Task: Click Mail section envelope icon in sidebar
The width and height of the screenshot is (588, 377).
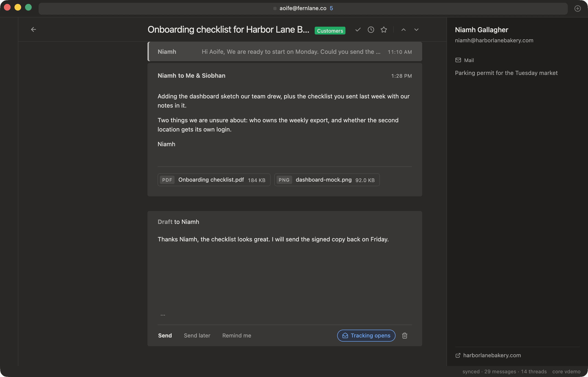Action: pyautogui.click(x=458, y=60)
